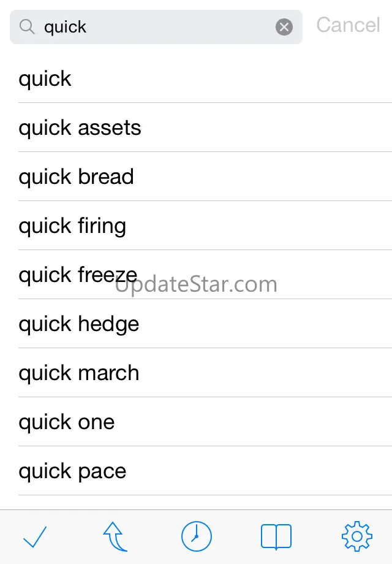Tap the blank row below "quick pace"

click(196, 503)
